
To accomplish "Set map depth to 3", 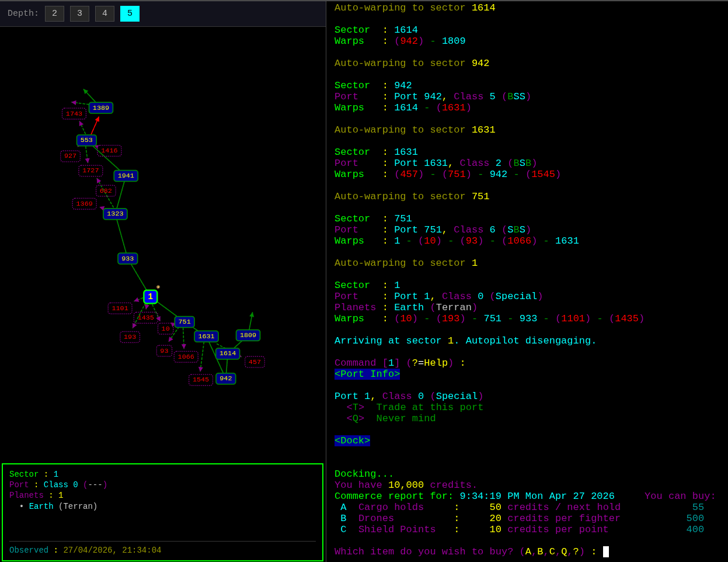I will (79, 13).
